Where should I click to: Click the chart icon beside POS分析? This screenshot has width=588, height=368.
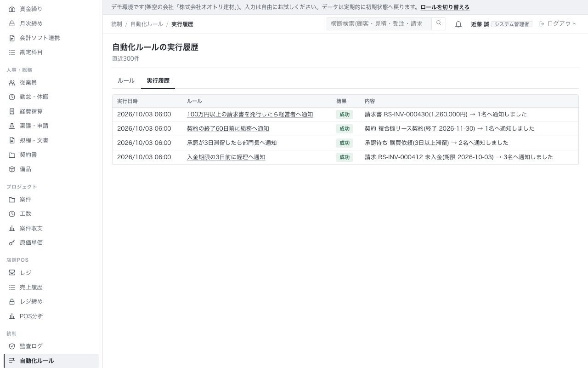click(x=12, y=316)
